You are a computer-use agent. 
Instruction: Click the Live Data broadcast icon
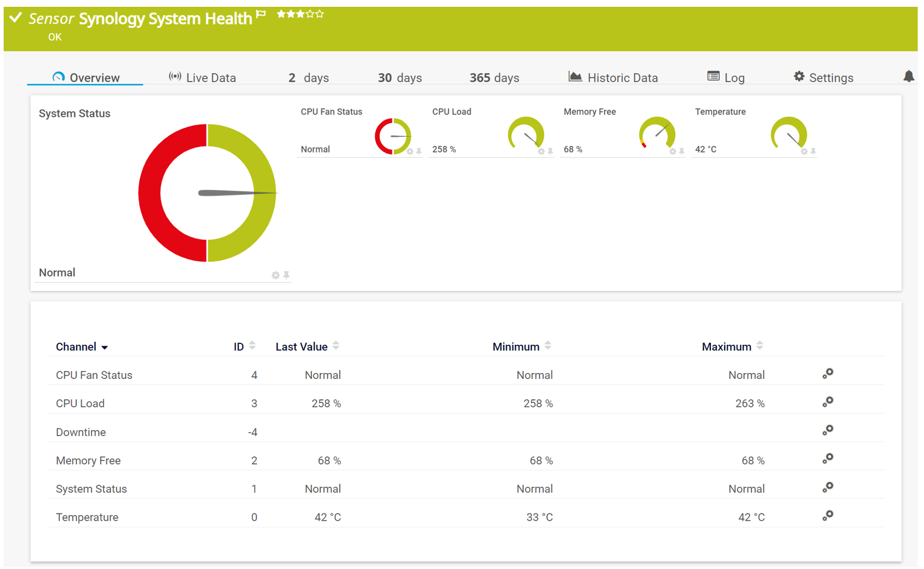174,76
